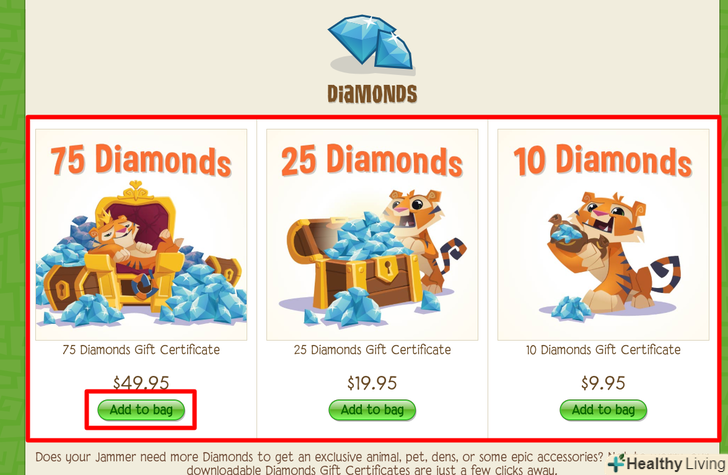This screenshot has width=728, height=475.
Task: Add 75 Diamonds certificate to bag
Action: click(141, 410)
